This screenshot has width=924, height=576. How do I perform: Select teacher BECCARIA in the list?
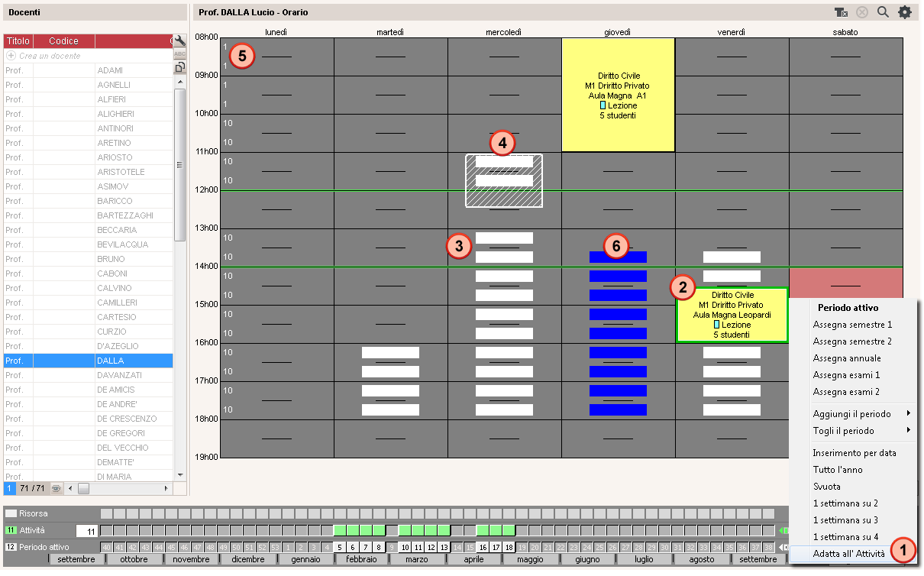[88, 230]
